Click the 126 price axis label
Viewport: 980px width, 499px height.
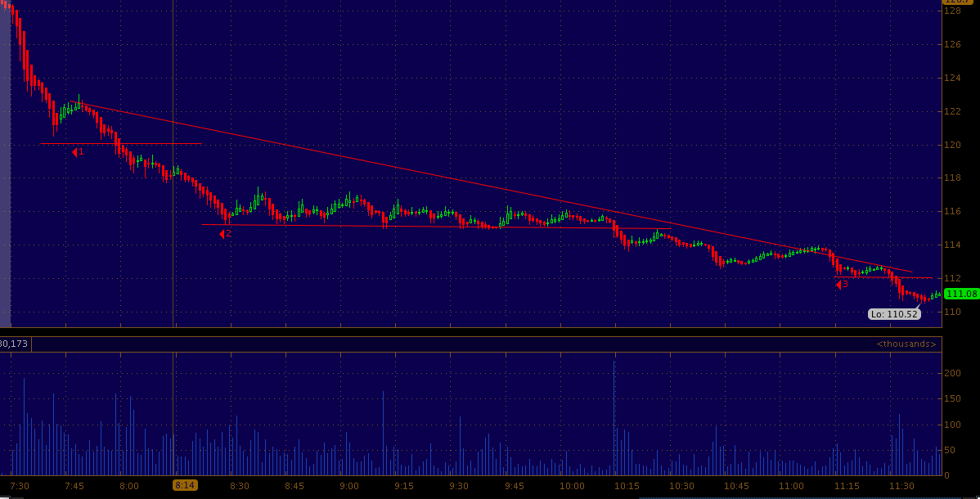pos(952,44)
